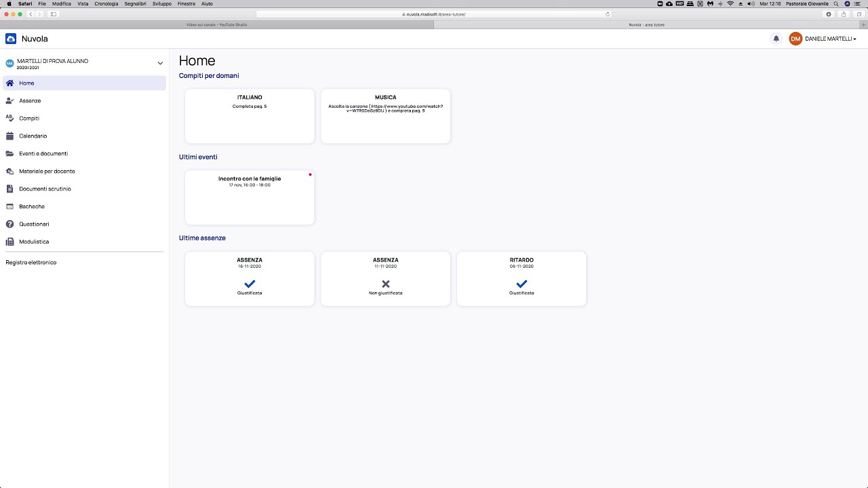Image resolution: width=868 pixels, height=488 pixels.
Task: Click checkmark icon on 16-11-2020 absence
Action: (x=250, y=284)
